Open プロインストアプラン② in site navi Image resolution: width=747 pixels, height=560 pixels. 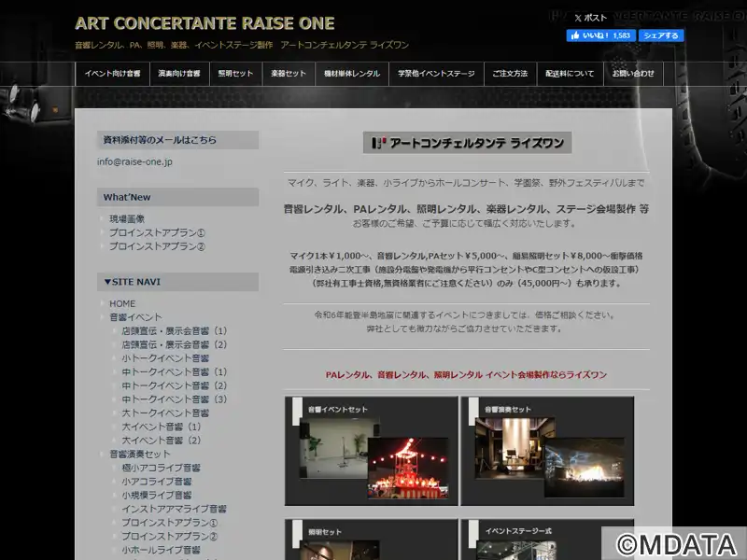coord(170,537)
